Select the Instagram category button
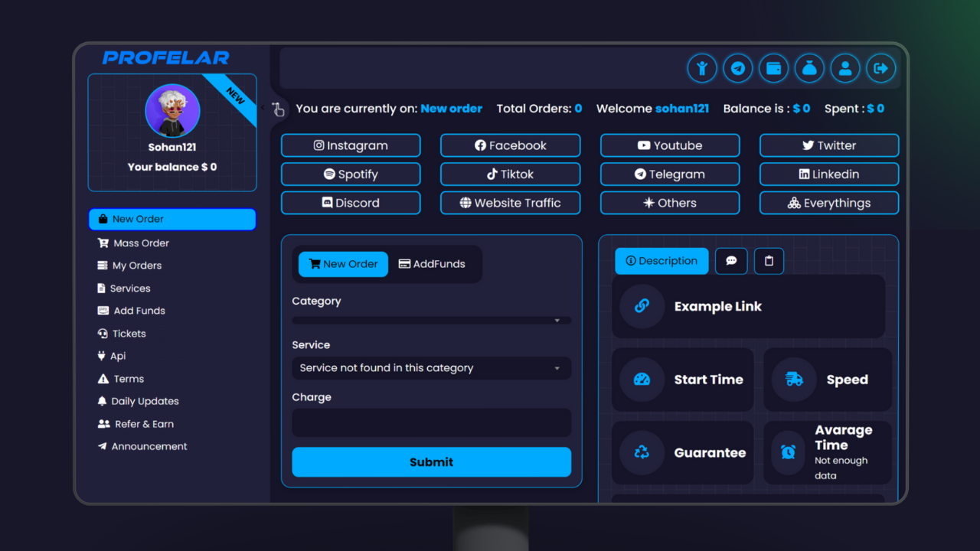 click(351, 145)
